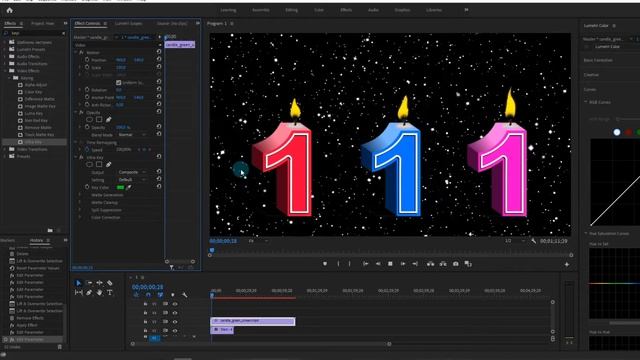Viewport: 640px width, 360px height.
Task: Select the Hand tool
Action: pyautogui.click(x=99, y=293)
